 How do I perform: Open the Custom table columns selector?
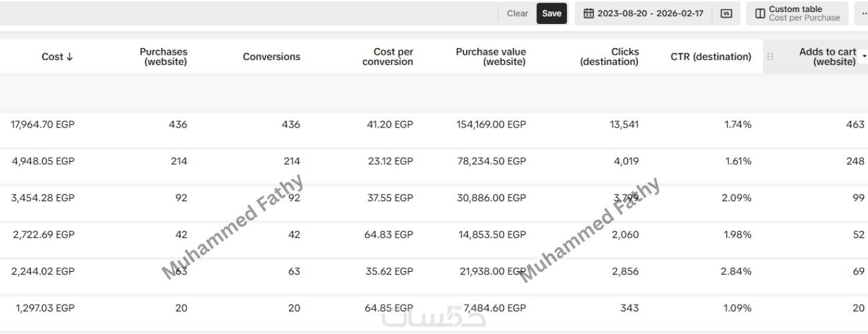click(797, 13)
